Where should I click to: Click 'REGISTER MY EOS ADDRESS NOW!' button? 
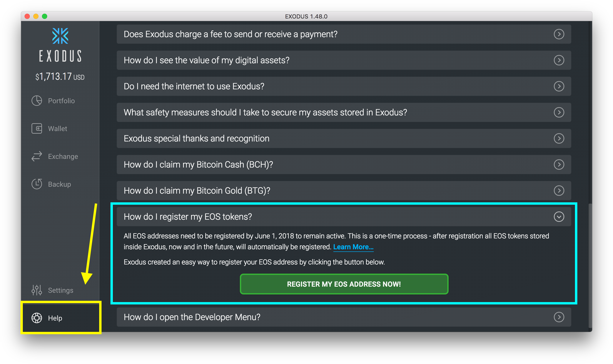coord(344,284)
